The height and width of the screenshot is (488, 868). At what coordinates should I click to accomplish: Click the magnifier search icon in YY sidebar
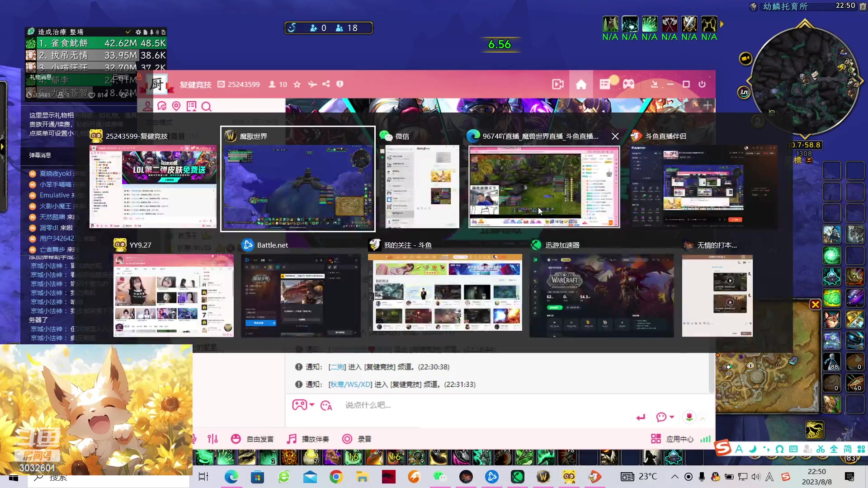[207, 107]
